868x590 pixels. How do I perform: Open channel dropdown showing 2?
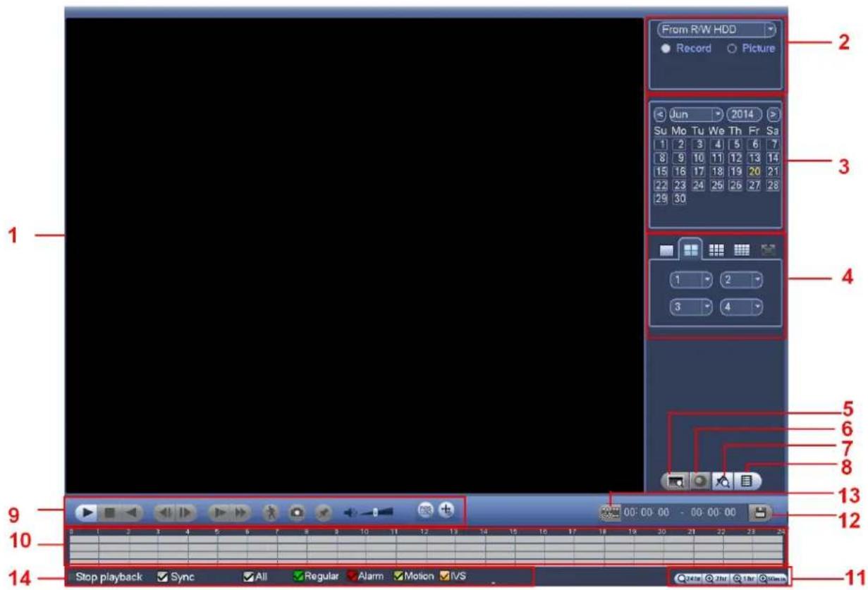coord(742,281)
